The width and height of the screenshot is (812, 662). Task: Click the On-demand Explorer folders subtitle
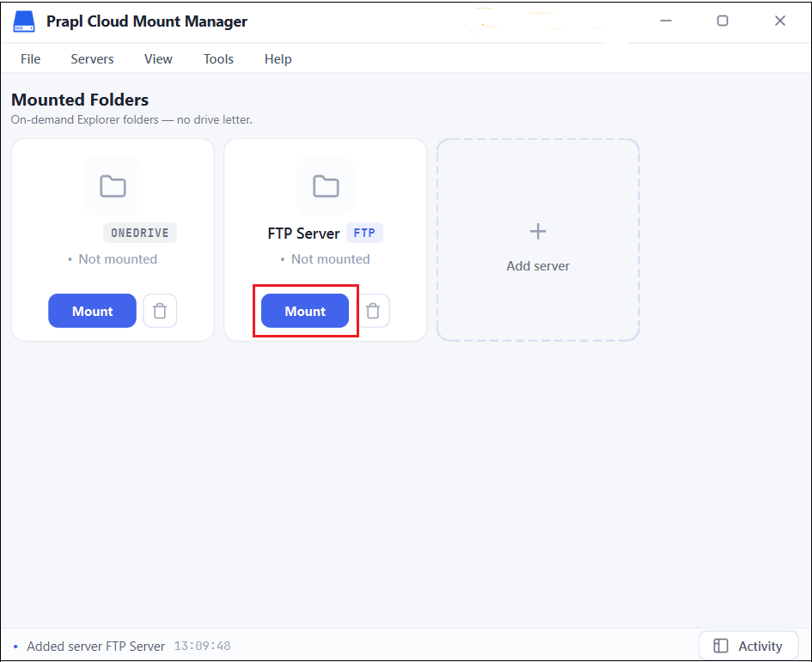point(131,119)
